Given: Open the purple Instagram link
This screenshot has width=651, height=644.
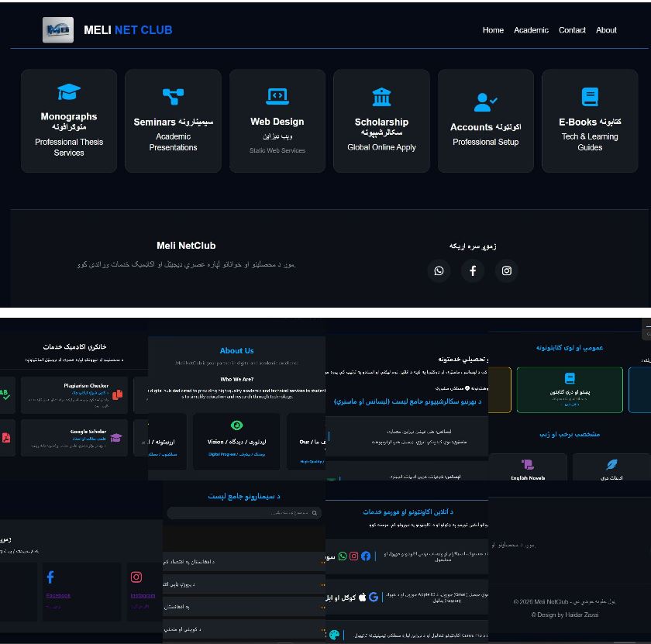Looking at the screenshot, I should [143, 596].
